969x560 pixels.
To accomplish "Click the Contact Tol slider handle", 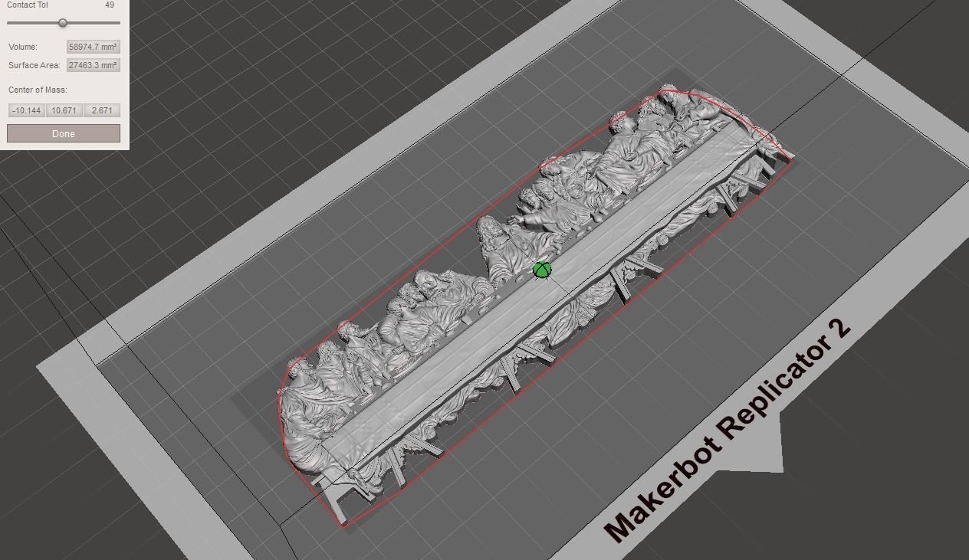I will click(63, 23).
